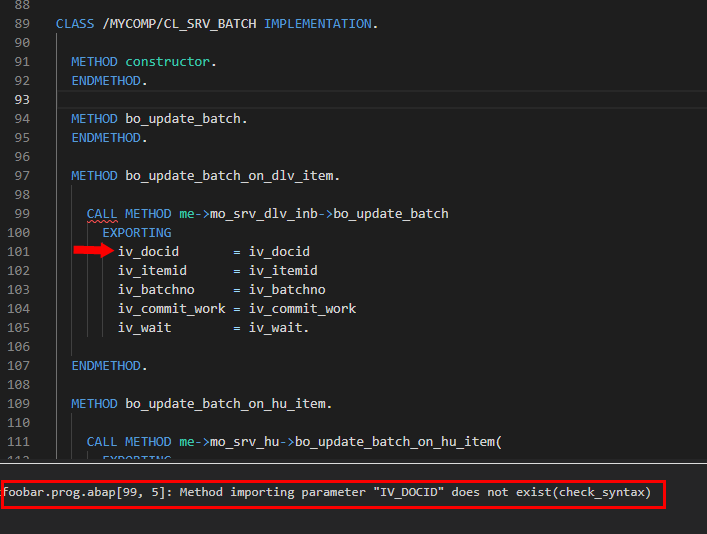Select line number 107 in gutter
Screen dimensions: 707x534
pyautogui.click(x=18, y=365)
